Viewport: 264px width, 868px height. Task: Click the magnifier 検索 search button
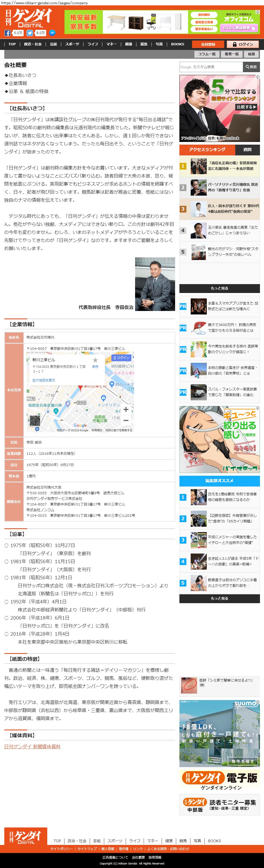[x=251, y=67]
